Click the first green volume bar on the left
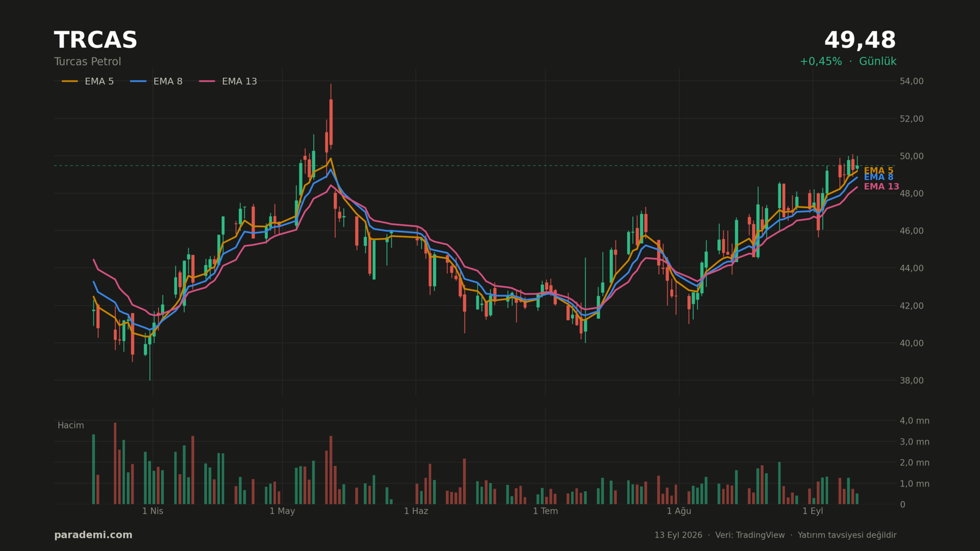980x551 pixels. point(94,470)
